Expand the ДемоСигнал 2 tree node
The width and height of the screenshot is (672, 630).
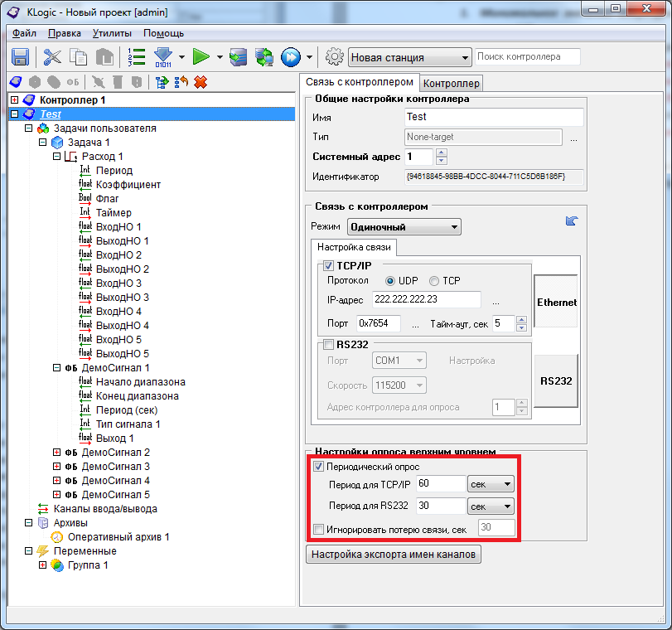(x=56, y=453)
